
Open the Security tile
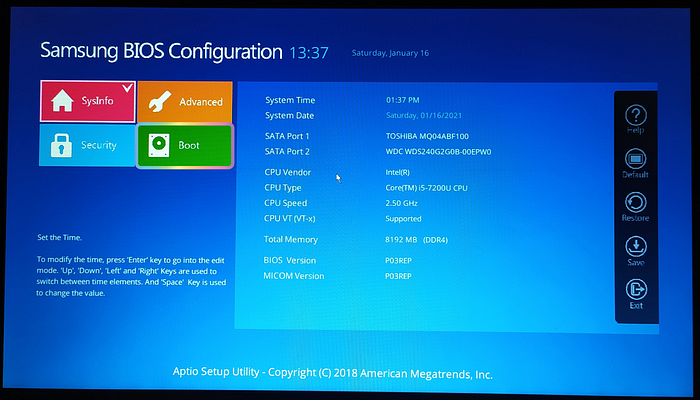[x=88, y=145]
